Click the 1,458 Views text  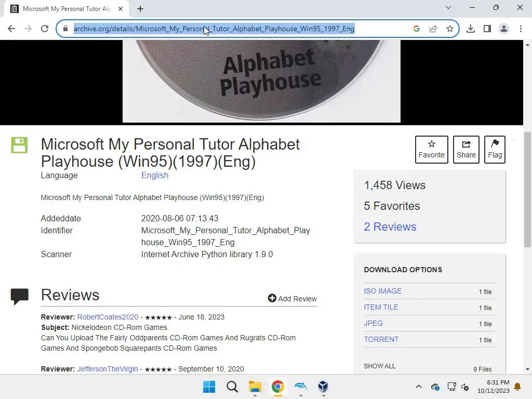(395, 185)
